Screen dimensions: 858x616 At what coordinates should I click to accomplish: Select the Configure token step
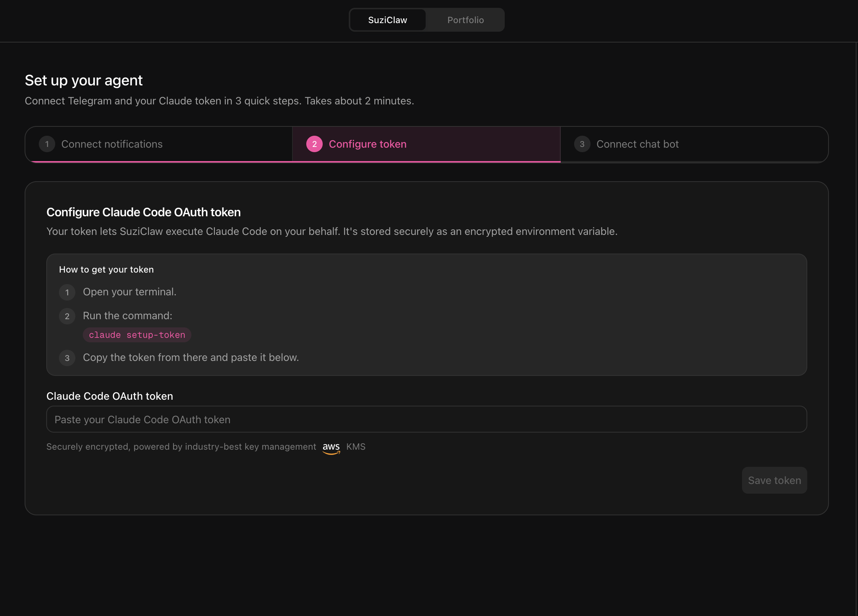(x=367, y=144)
